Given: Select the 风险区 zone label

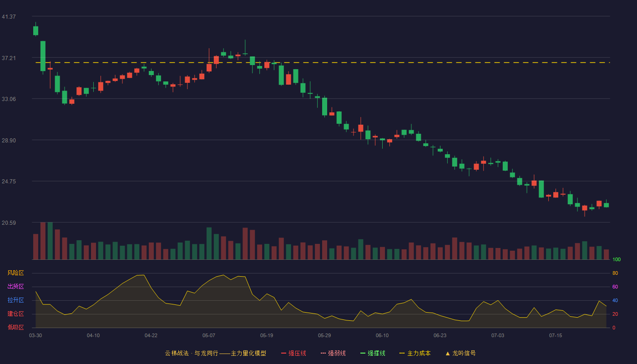Looking at the screenshot, I should (x=15, y=273).
